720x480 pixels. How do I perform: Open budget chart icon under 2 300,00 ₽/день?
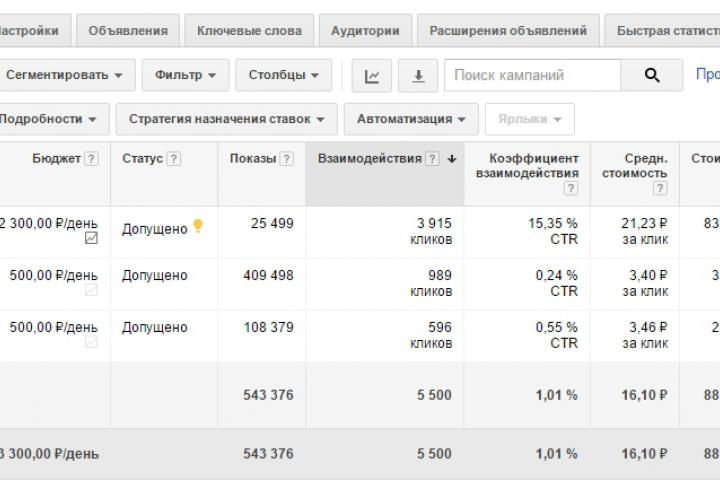tap(91, 238)
